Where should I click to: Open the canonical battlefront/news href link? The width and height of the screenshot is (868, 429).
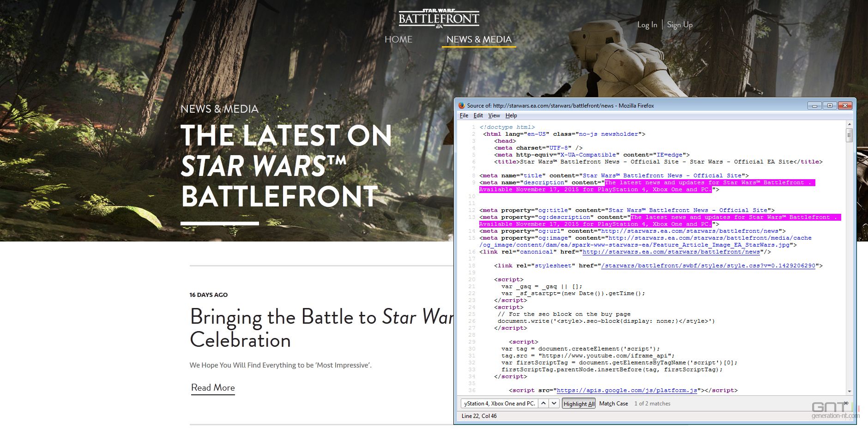(x=671, y=252)
